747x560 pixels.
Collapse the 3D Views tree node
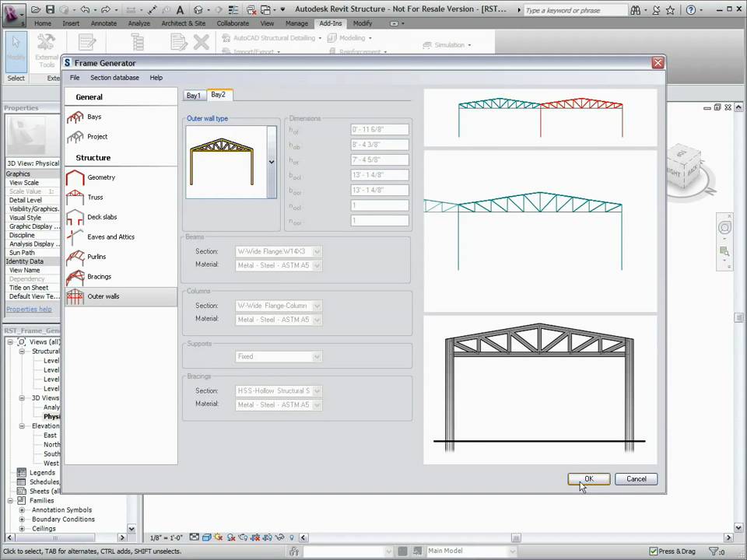point(22,398)
